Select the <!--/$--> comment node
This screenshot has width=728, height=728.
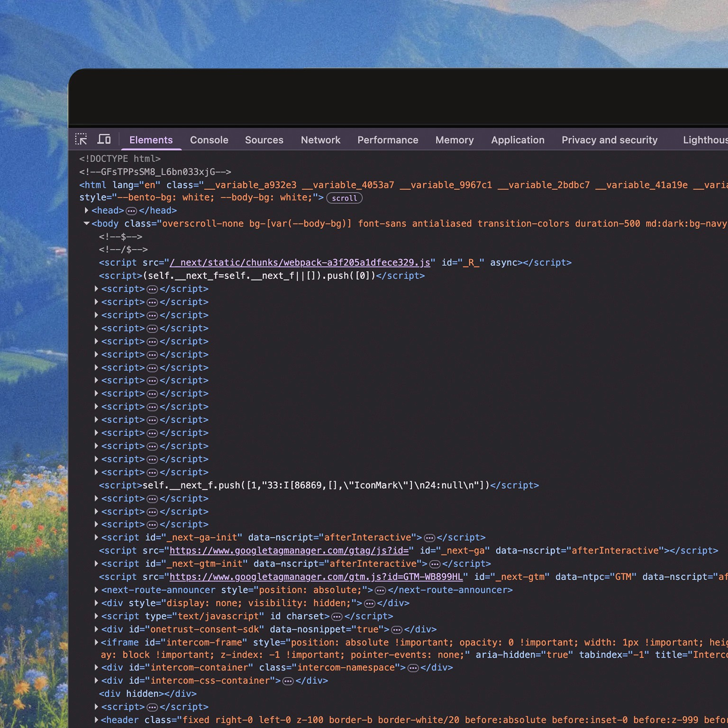123,249
